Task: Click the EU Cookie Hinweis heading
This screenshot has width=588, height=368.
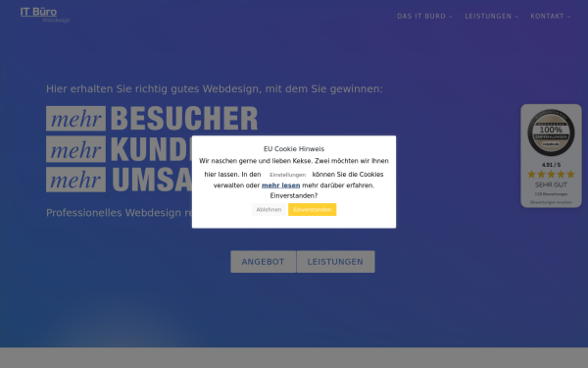Action: pos(294,149)
